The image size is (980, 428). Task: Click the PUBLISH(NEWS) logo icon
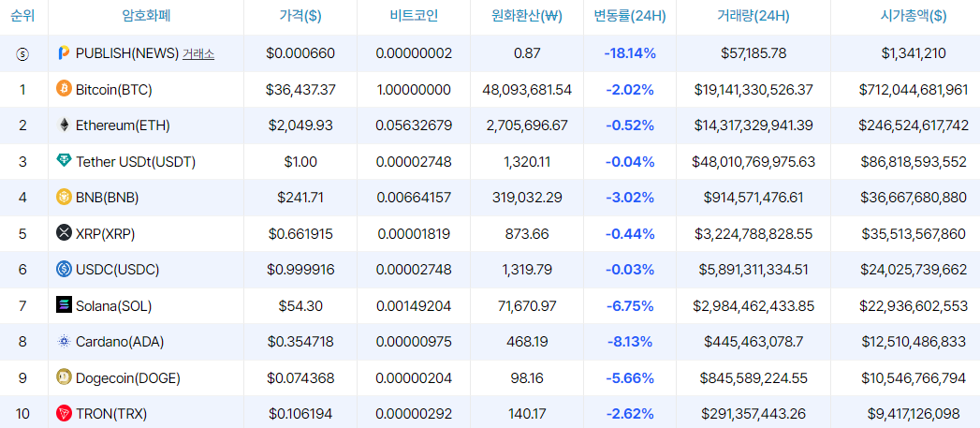[x=64, y=53]
